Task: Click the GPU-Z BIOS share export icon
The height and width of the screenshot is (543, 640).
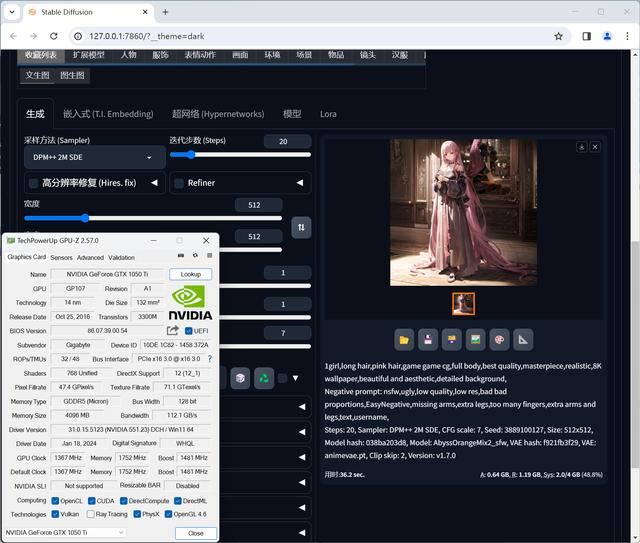Action: click(x=173, y=330)
